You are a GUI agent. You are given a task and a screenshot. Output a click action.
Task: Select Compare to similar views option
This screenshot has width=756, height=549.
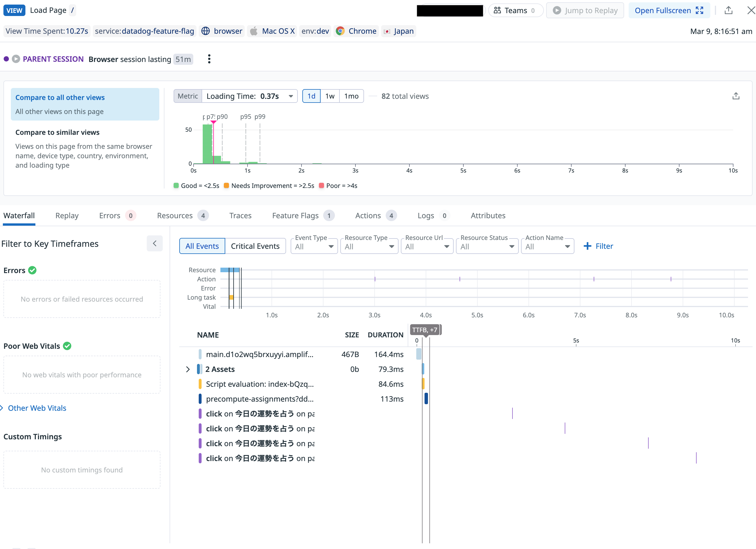point(57,133)
